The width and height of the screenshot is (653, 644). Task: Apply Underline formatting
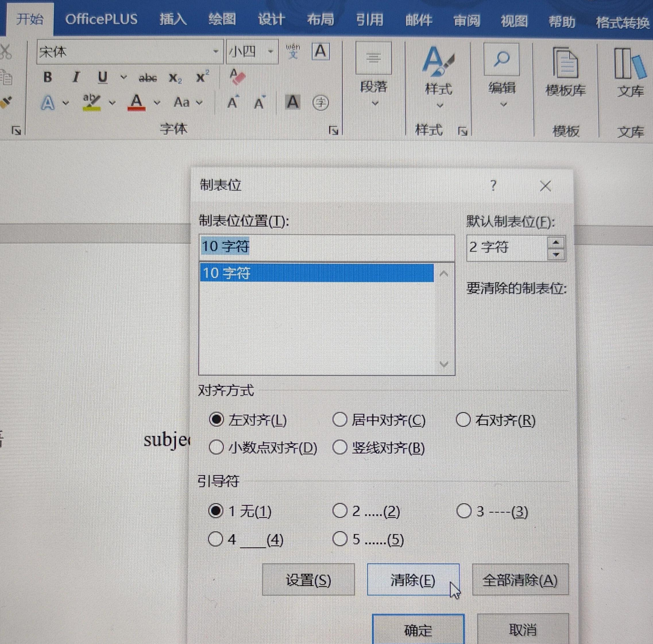(x=103, y=78)
